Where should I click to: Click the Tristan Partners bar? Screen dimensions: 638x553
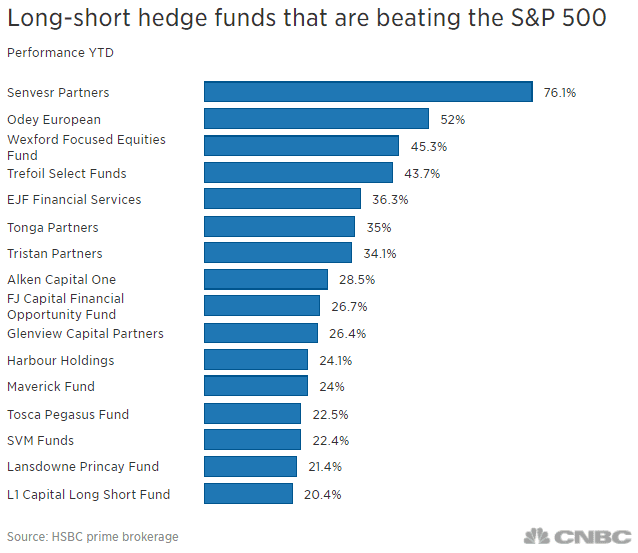coord(278,253)
